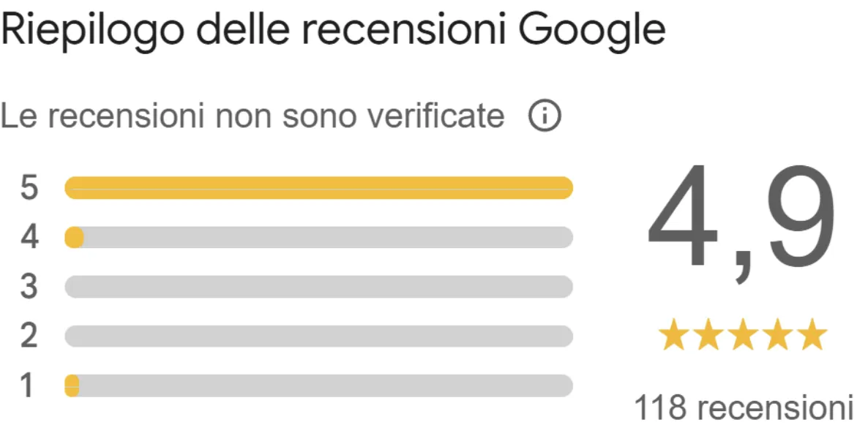Viewport: 868px width, 436px height.
Task: Open the 118 recensioni link
Action: point(743,407)
